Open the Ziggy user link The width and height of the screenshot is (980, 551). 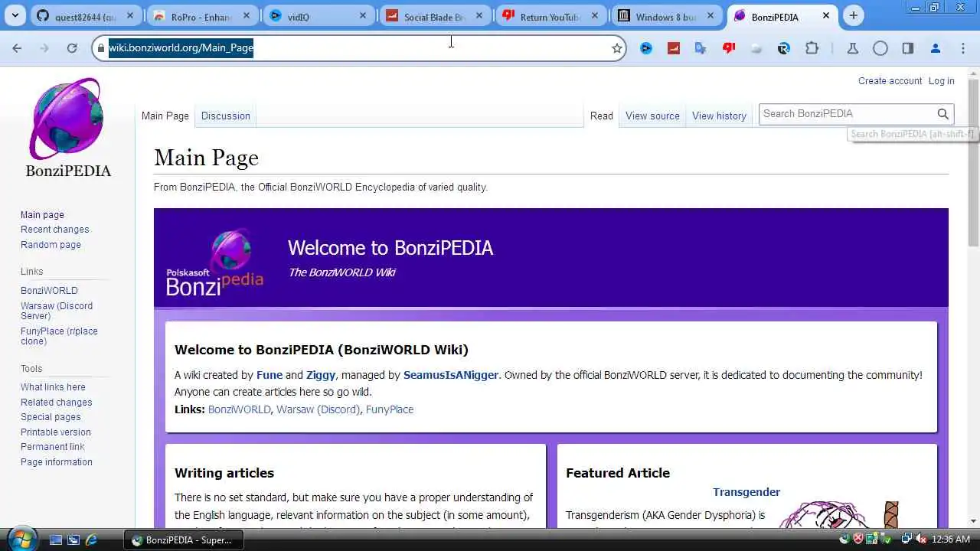321,375
